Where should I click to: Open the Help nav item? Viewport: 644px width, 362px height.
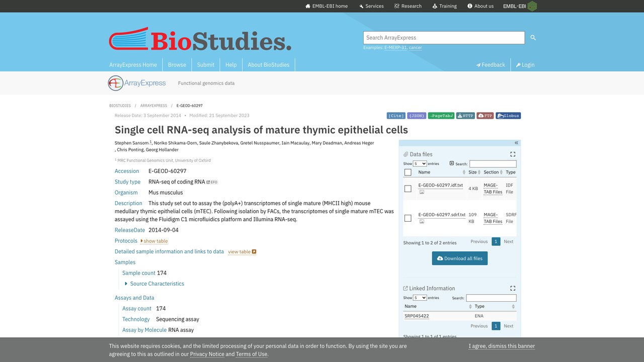coord(231,65)
